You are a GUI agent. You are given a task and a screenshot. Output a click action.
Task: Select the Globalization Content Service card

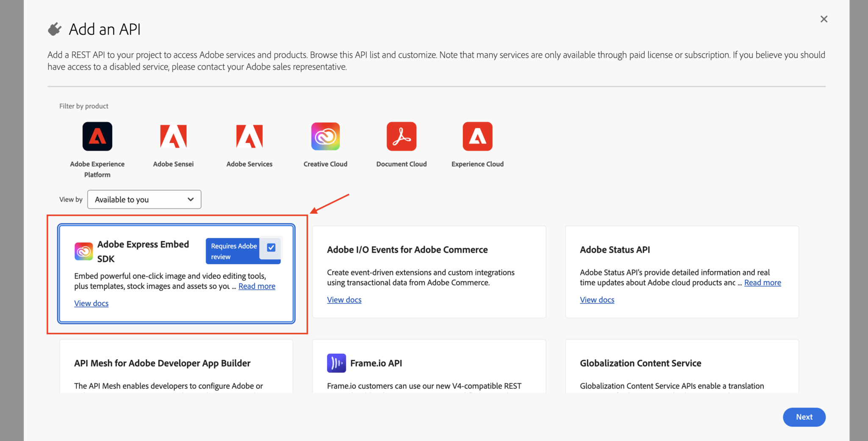[x=682, y=366]
